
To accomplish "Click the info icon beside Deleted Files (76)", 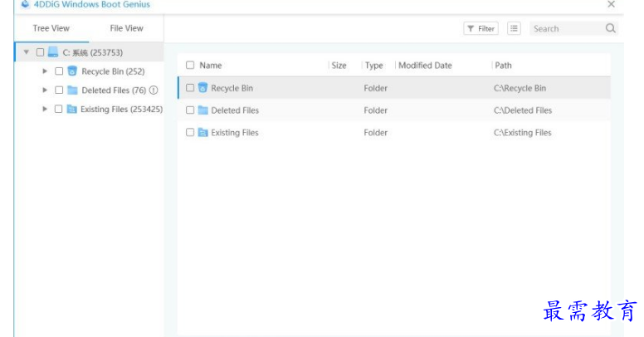I will click(154, 90).
